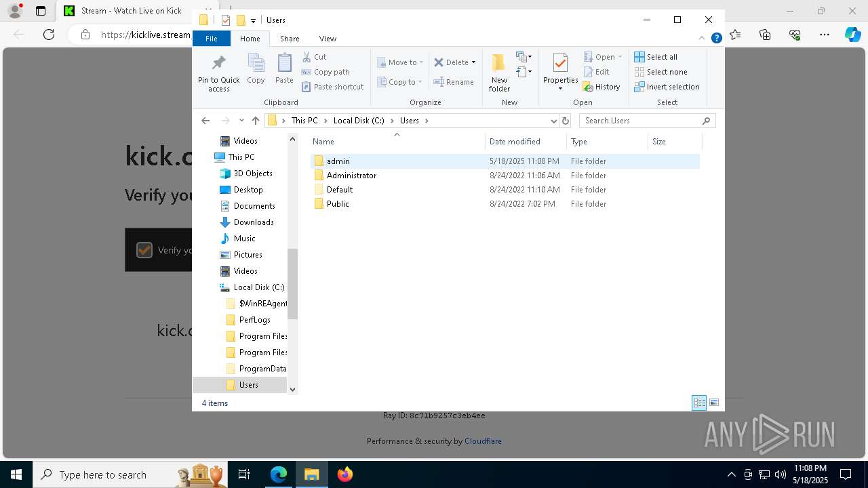Select ProgramData in the navigation tree

256,369
